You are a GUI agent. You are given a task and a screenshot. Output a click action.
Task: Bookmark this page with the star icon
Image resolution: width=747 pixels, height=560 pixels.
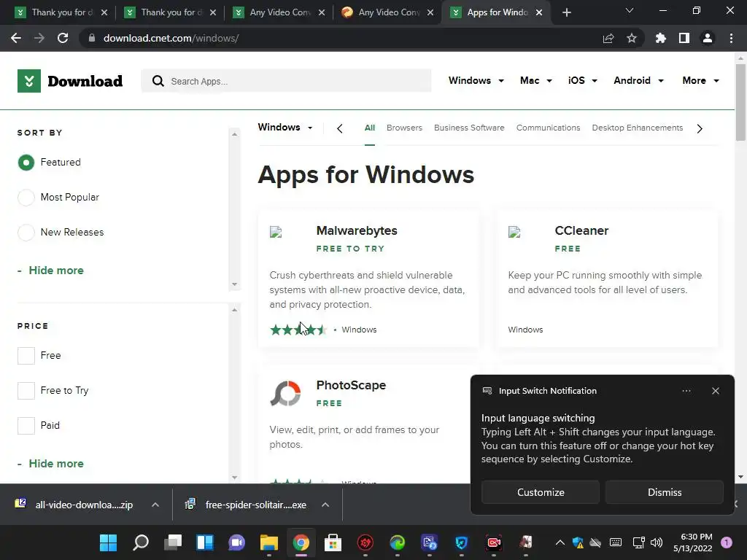click(632, 38)
